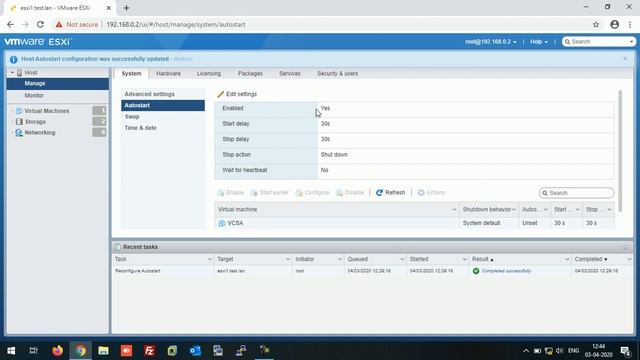Select Monitor under Host
640x360 pixels.
click(58, 96)
